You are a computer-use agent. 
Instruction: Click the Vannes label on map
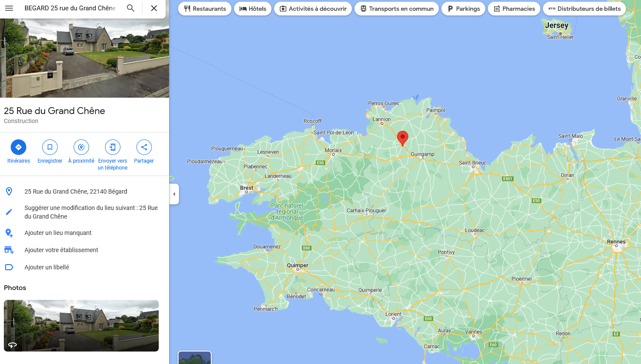point(474,332)
